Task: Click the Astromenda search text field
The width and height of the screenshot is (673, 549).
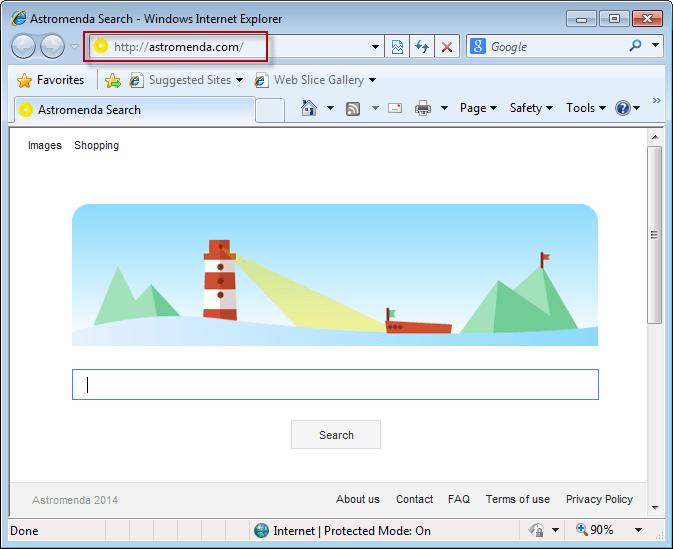Action: (335, 385)
